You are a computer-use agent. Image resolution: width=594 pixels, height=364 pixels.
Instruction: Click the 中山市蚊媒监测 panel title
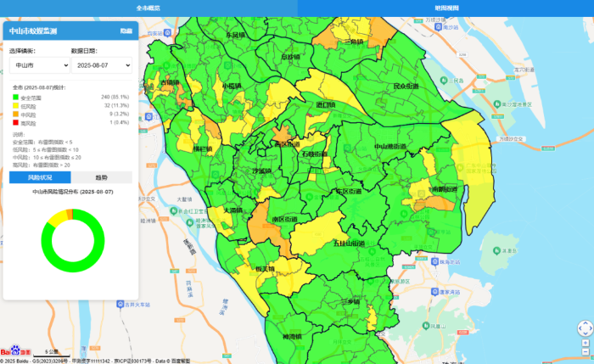[x=33, y=31]
